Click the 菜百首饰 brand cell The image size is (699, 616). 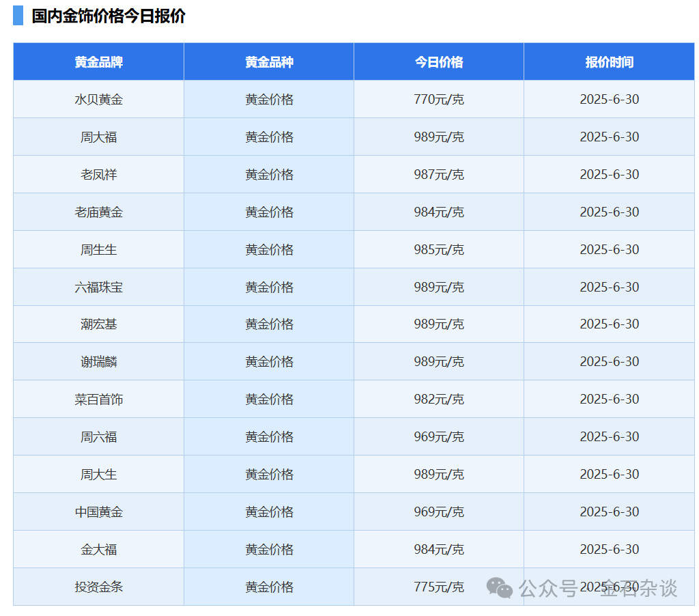tap(98, 399)
